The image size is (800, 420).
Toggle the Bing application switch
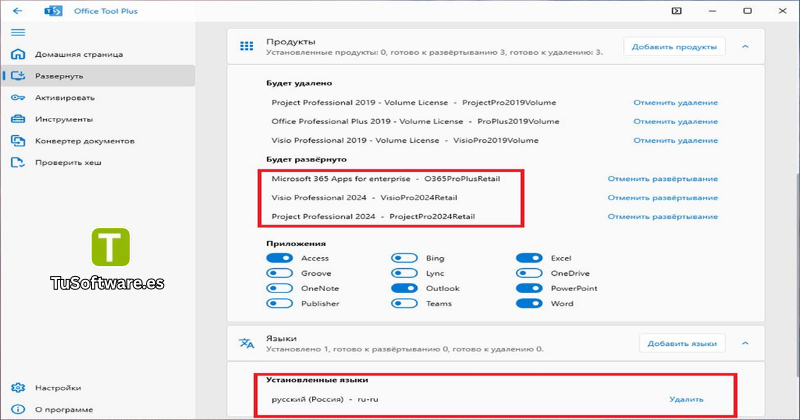pos(405,258)
